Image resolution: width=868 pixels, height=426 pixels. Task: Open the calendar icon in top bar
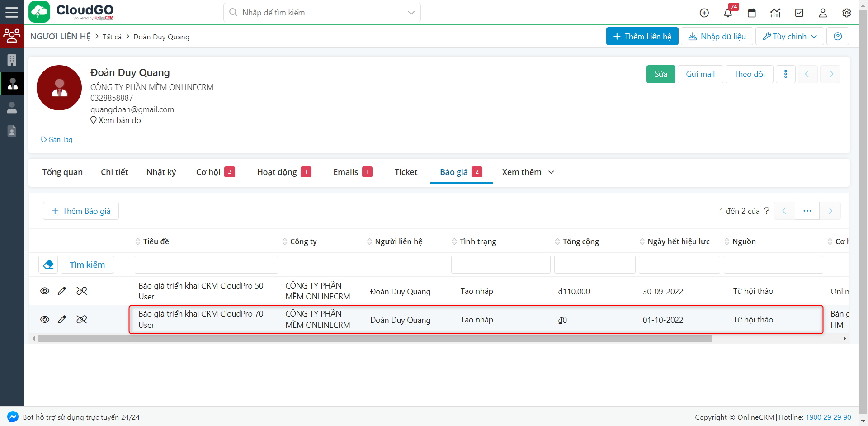pyautogui.click(x=751, y=13)
